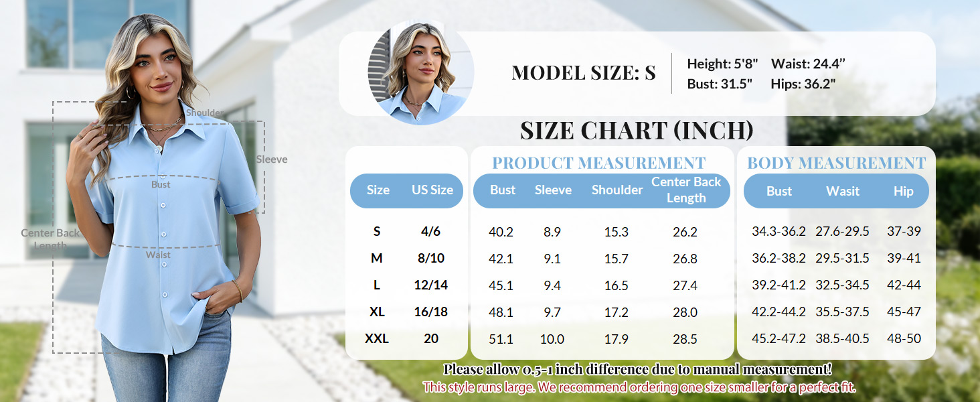Screen dimensions: 980x402
Task: Click the "SIZE CHART (INCH)" heading
Action: 637,130
